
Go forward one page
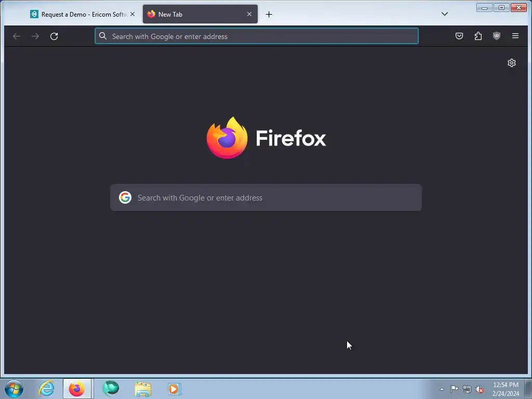click(x=35, y=36)
